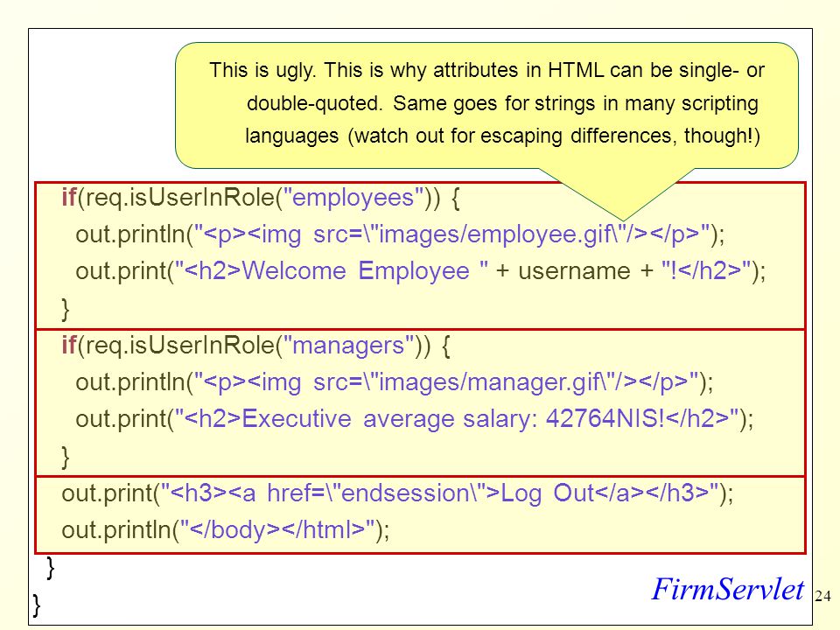Click the line if(req.isUserInRole("managers")) {
Screen dimensions: 840x630
(255, 346)
